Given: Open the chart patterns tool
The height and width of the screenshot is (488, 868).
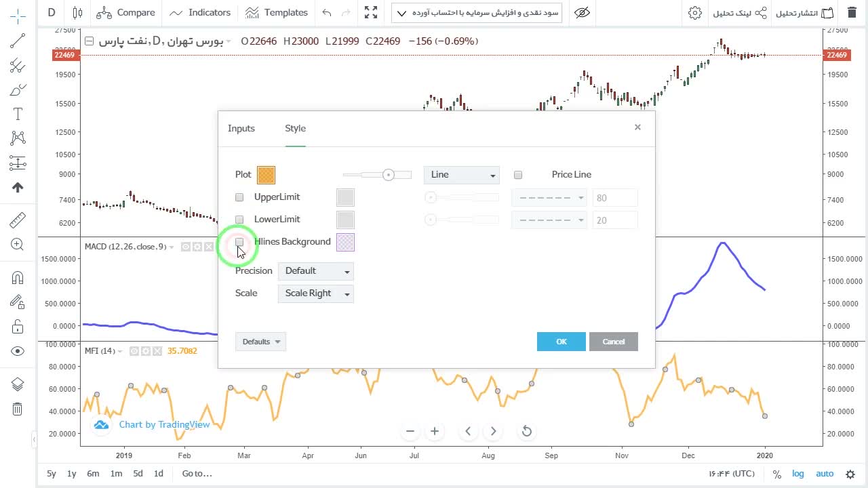Looking at the screenshot, I should pyautogui.click(x=18, y=138).
